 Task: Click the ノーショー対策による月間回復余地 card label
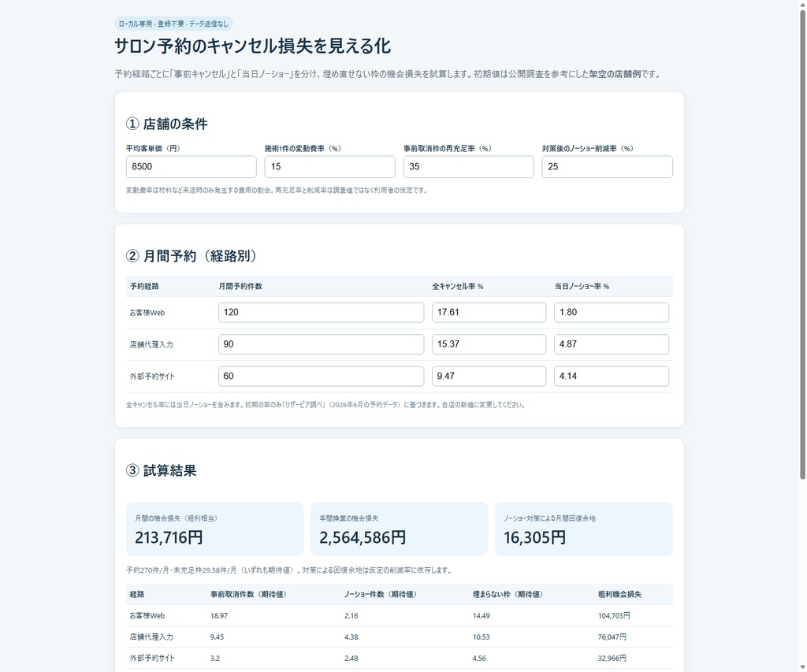549,518
